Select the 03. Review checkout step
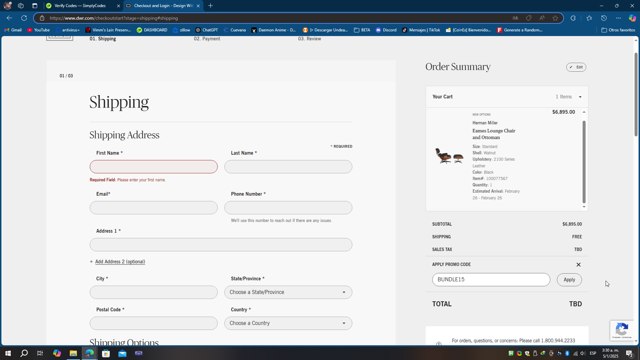This screenshot has width=640, height=360. 309,39
